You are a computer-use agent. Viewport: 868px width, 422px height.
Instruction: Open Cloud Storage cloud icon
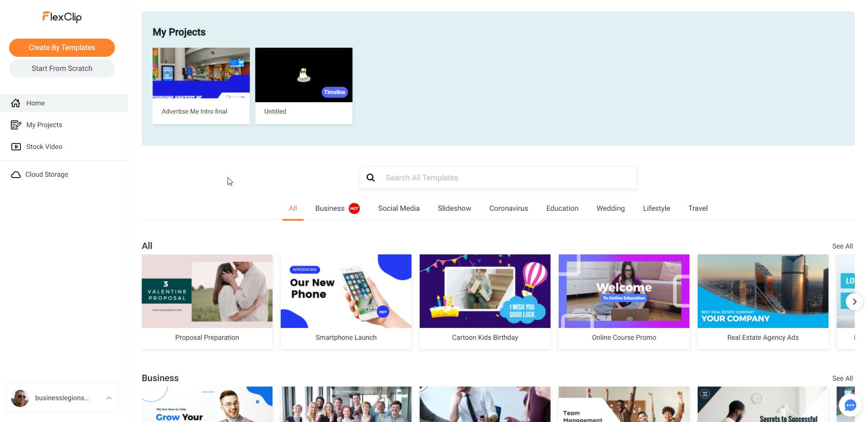(x=16, y=174)
